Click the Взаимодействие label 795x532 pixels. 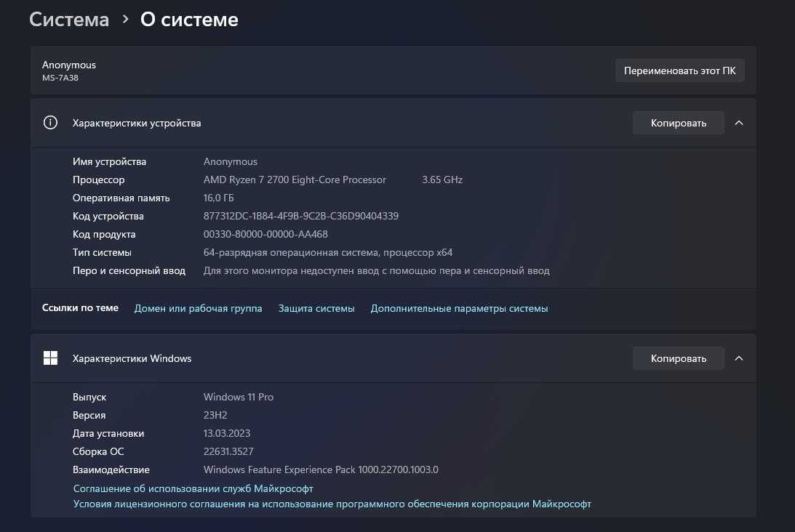point(111,469)
